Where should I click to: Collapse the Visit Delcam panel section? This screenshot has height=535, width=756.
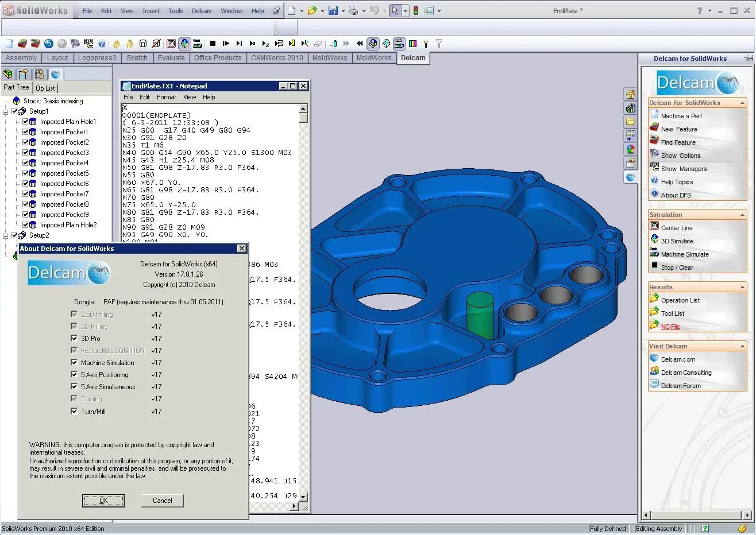click(x=742, y=346)
